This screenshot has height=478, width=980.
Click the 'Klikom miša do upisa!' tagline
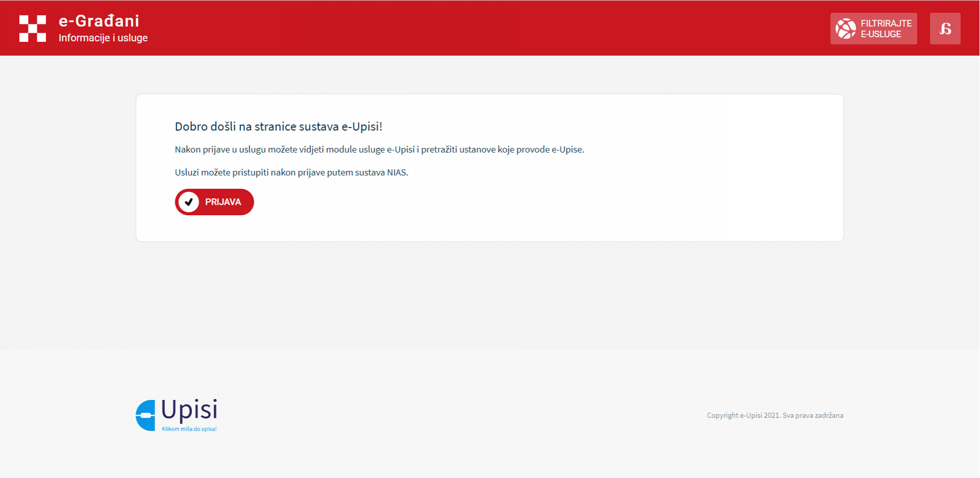pos(188,429)
